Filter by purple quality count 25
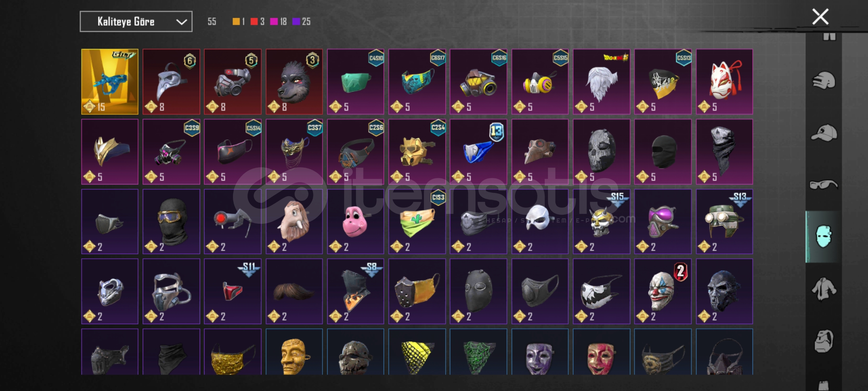Image resolution: width=868 pixels, height=391 pixels. tap(301, 22)
